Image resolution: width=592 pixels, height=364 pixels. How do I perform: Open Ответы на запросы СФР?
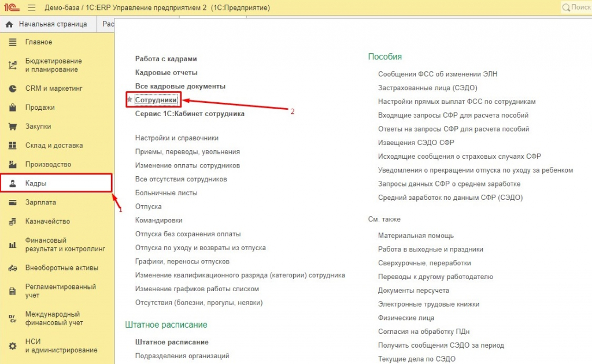click(453, 129)
